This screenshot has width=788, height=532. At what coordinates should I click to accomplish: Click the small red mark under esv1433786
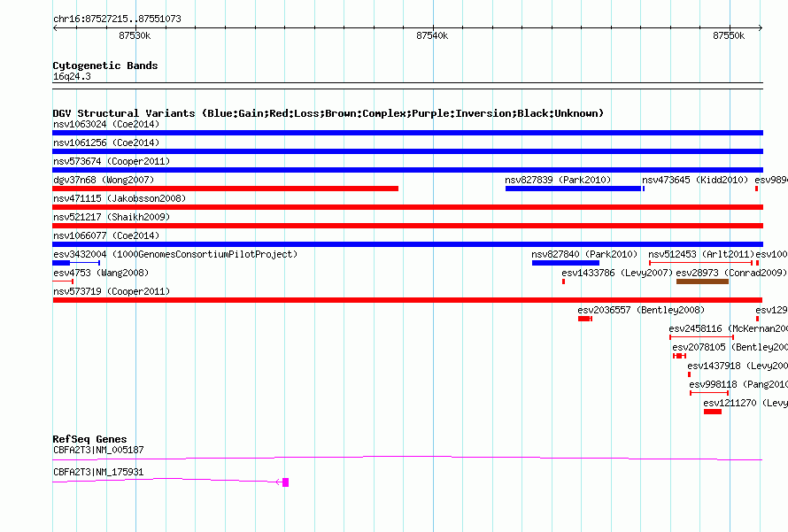pos(563,281)
